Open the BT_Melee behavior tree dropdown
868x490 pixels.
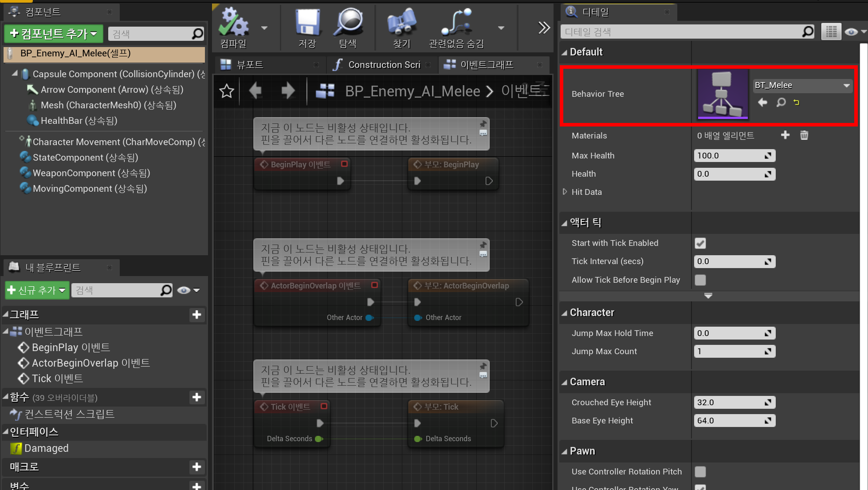point(802,85)
